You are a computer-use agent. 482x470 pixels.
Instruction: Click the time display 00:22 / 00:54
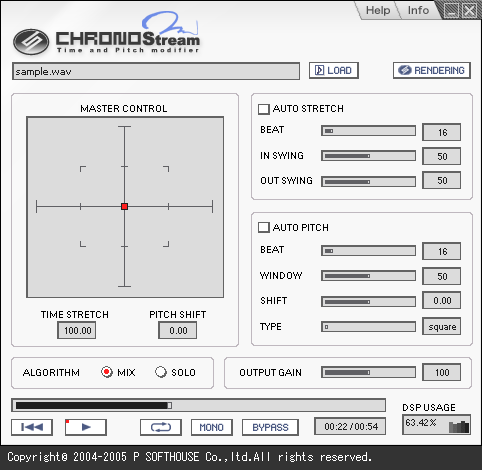[350, 426]
